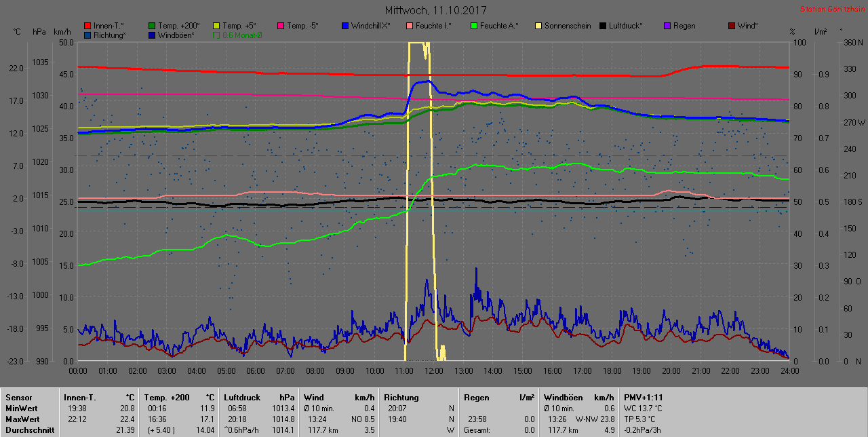The image size is (868, 437).
Task: Click the pink Temp. -5* legend swatch
Action: tap(280, 26)
